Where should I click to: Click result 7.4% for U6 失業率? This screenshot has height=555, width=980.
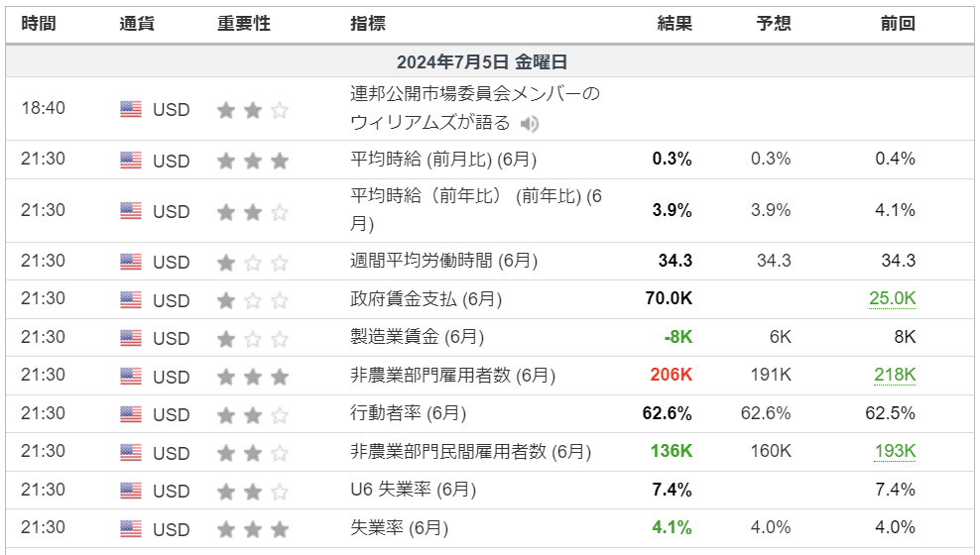672,490
